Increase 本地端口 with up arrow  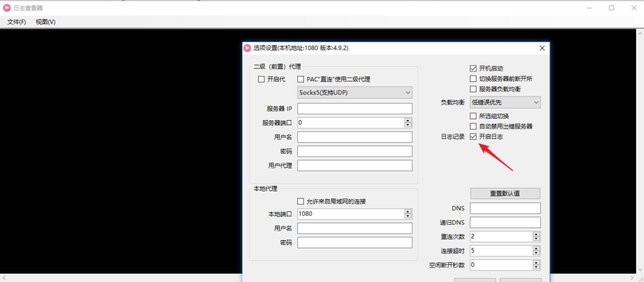pyautogui.click(x=408, y=211)
